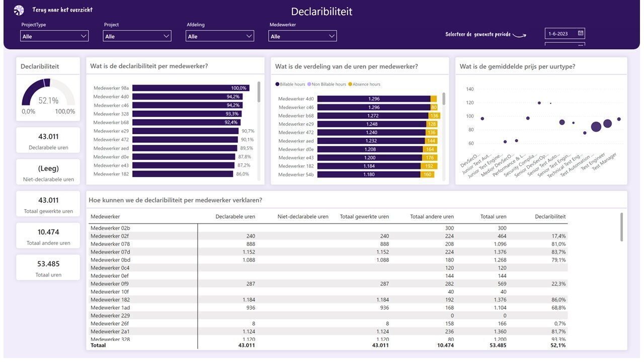Image resolution: width=644 pixels, height=362 pixels.
Task: Click the round logo icon top-left
Action: click(x=19, y=10)
